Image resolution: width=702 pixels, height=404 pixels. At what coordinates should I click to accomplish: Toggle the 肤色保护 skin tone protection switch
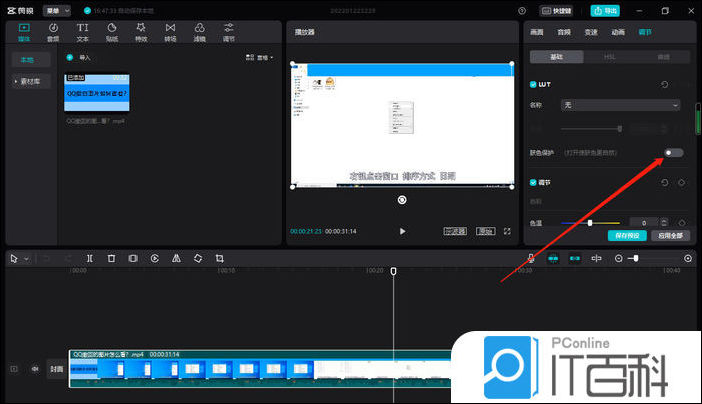coord(674,152)
